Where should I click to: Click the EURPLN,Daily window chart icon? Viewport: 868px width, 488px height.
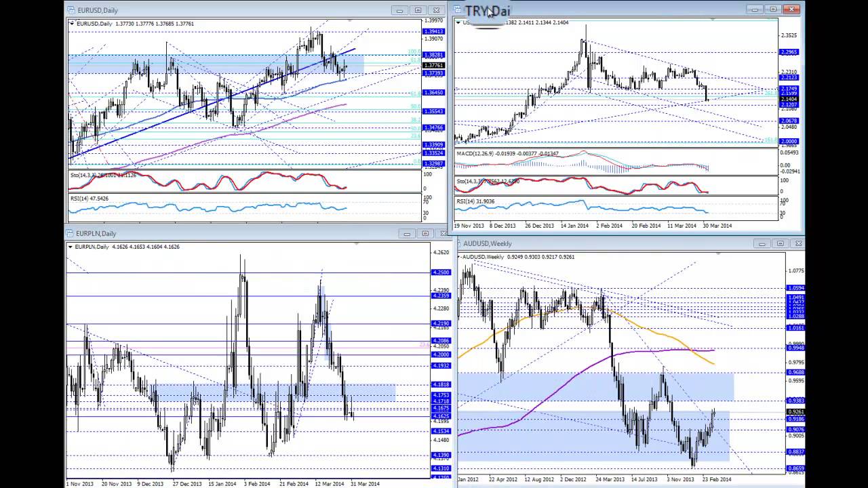point(70,234)
